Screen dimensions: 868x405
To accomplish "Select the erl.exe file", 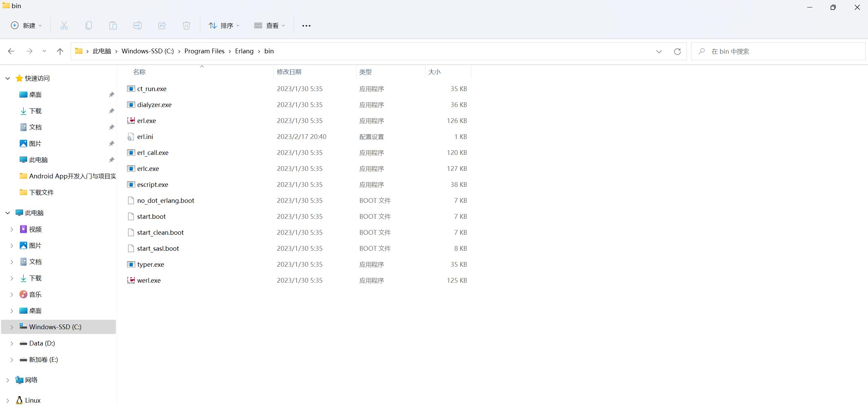I will pyautogui.click(x=146, y=121).
